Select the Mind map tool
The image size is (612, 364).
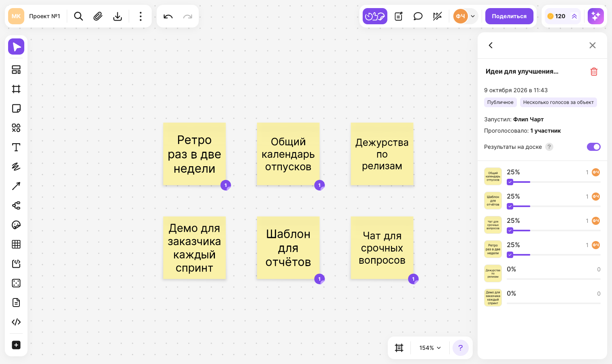[x=16, y=205]
